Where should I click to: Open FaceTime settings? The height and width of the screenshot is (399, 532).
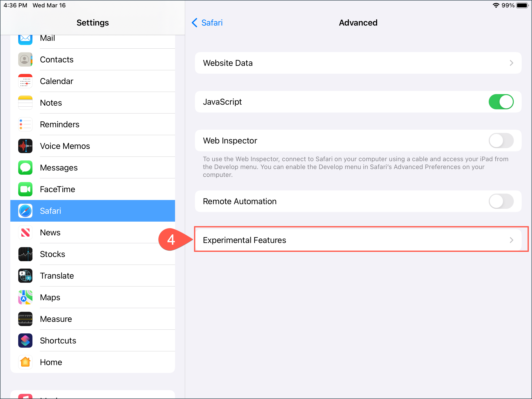pyautogui.click(x=93, y=189)
